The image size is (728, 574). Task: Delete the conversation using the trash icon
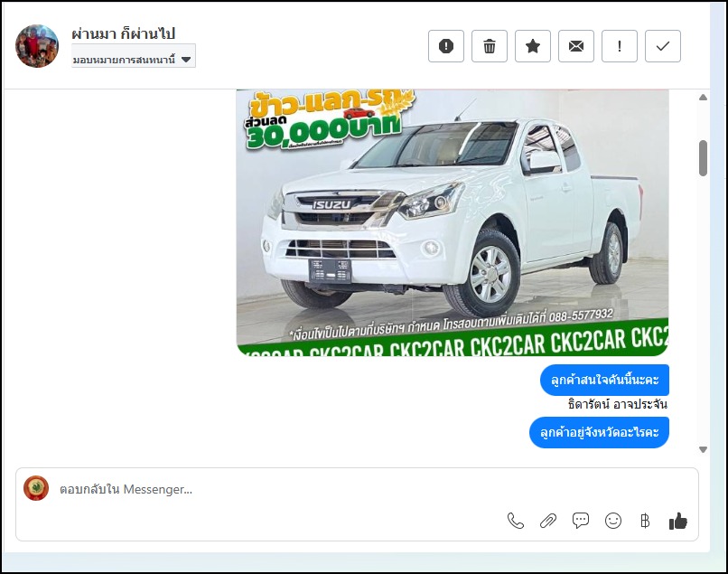coord(490,46)
